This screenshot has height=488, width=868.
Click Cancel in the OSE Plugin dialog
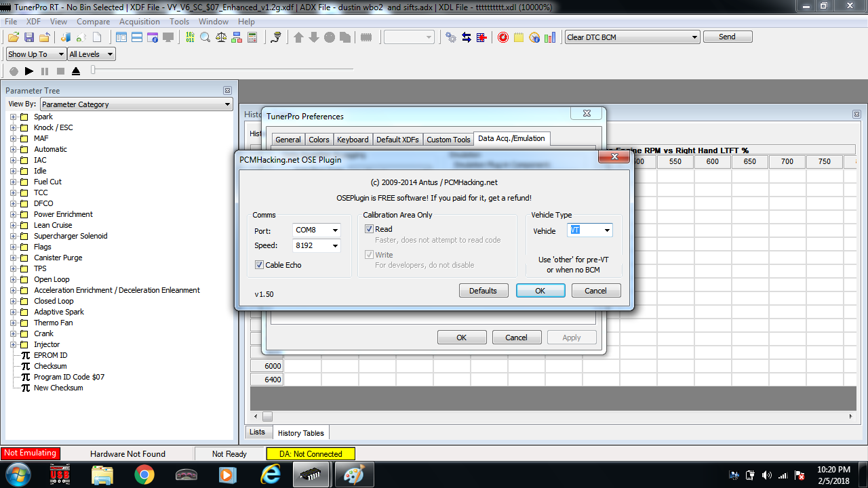(595, 291)
